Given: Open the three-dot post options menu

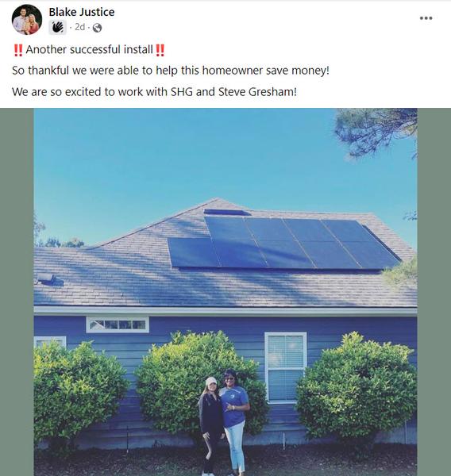Looking at the screenshot, I should pyautogui.click(x=426, y=18).
